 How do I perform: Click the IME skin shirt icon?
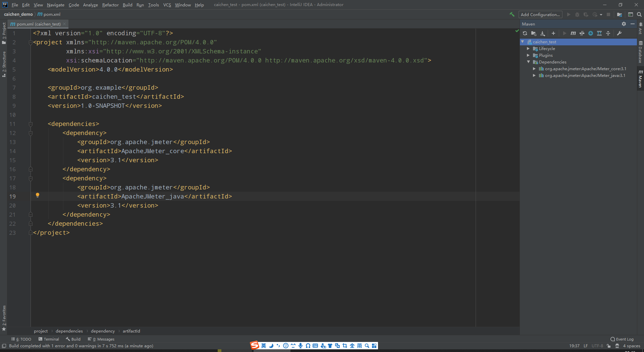(330, 346)
